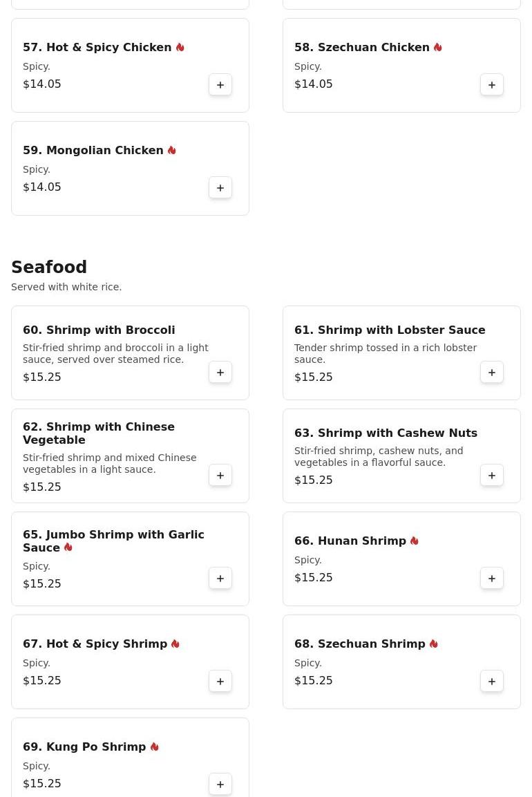Add Hot & Spicy Chicken to order
Screen dimensions: 532x797
point(220,85)
